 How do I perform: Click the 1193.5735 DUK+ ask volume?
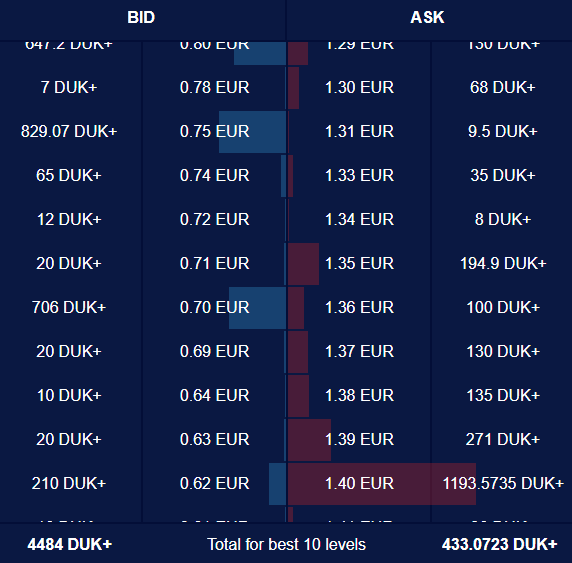tap(503, 483)
